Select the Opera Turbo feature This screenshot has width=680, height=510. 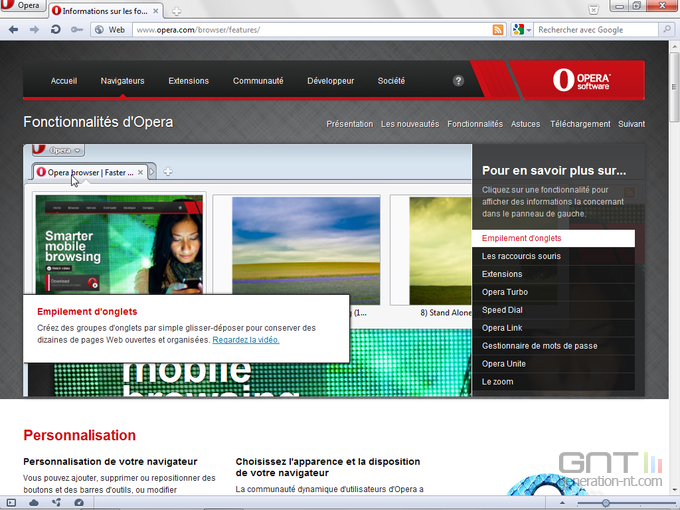tap(553, 292)
